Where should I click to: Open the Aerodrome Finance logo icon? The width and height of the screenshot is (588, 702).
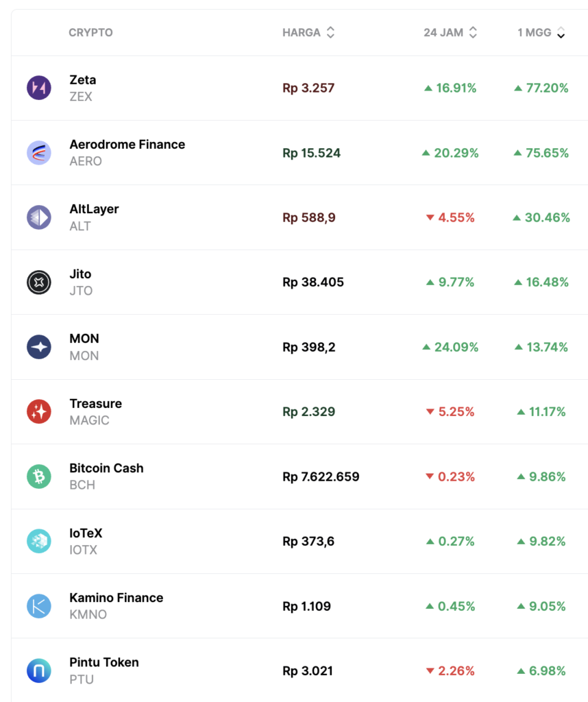(x=39, y=153)
